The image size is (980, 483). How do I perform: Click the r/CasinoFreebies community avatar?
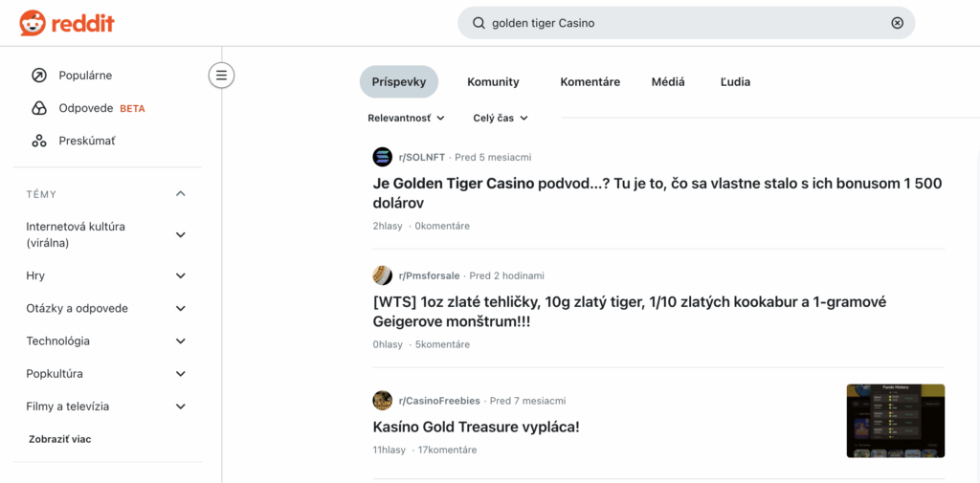click(383, 401)
